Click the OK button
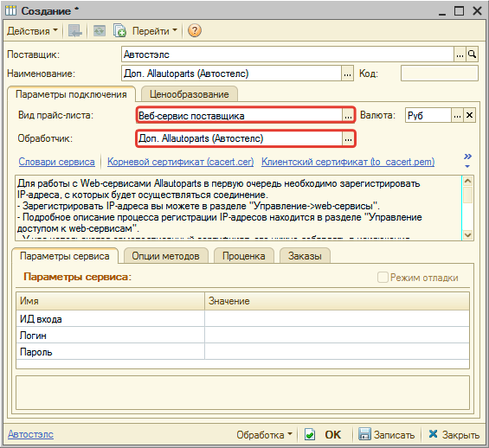This screenshot has width=489, height=448. point(323,435)
